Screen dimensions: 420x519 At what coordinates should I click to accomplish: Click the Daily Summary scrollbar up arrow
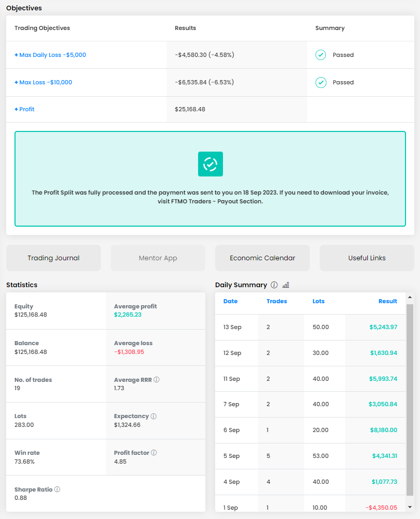410,297
